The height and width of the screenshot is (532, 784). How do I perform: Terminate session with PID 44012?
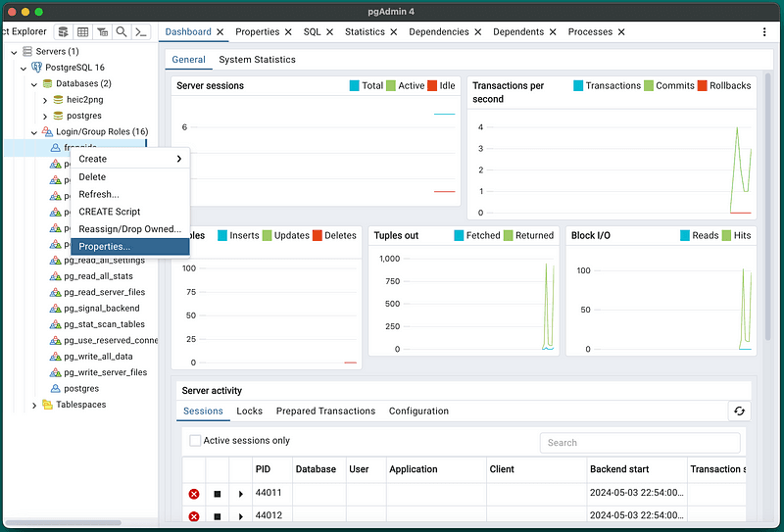pyautogui.click(x=194, y=516)
